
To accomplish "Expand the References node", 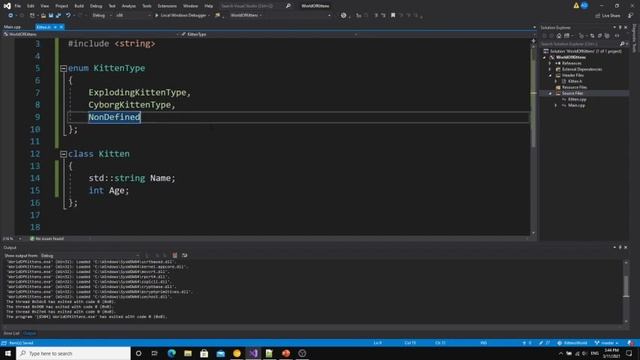I will 550,63.
